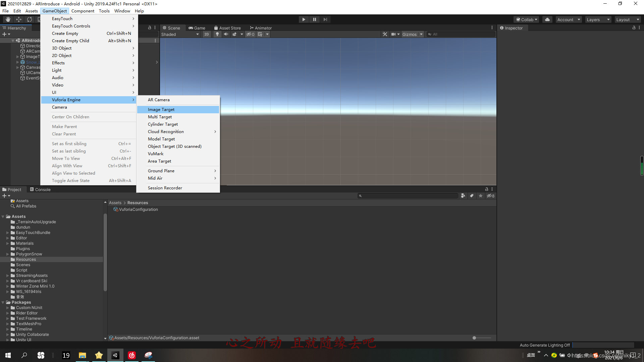Open Windows Start menu
The height and width of the screenshot is (362, 644).
pyautogui.click(x=8, y=355)
